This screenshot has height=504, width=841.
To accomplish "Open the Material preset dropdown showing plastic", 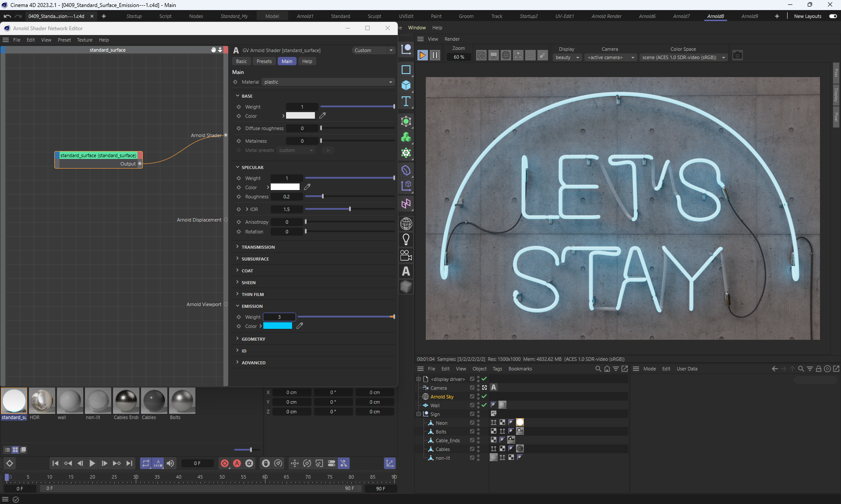I will tap(328, 82).
